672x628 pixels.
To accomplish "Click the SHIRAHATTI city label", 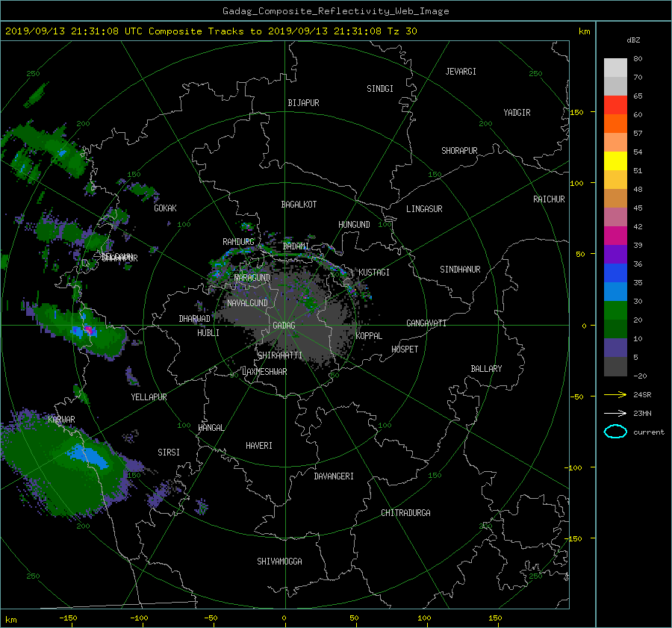I will [280, 355].
